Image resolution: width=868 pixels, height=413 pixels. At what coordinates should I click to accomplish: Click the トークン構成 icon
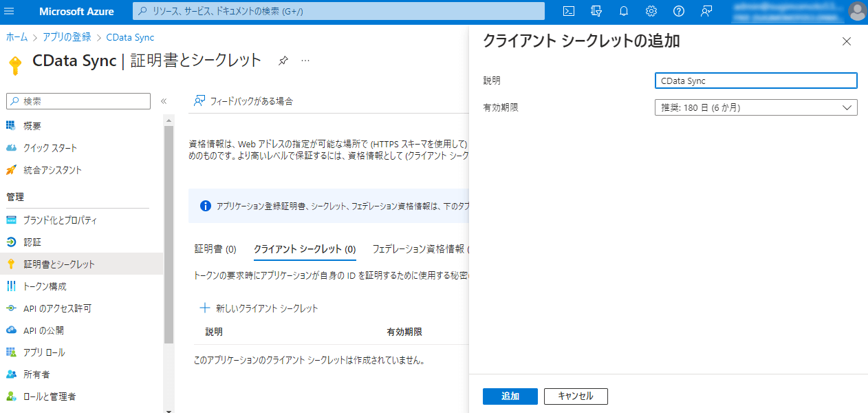coord(11,286)
